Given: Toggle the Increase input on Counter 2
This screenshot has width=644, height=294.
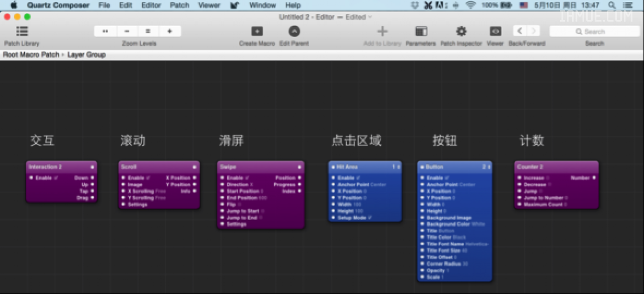Looking at the screenshot, I should [548, 178].
